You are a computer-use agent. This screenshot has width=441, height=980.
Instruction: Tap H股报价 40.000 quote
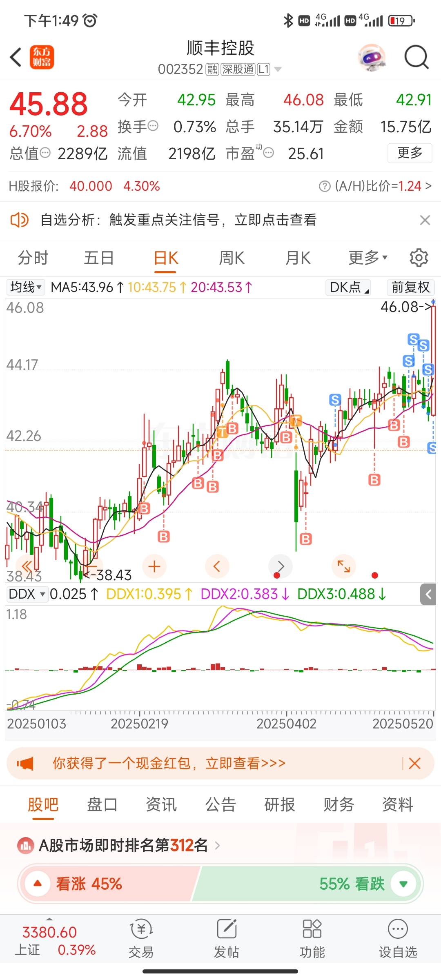[91, 186]
